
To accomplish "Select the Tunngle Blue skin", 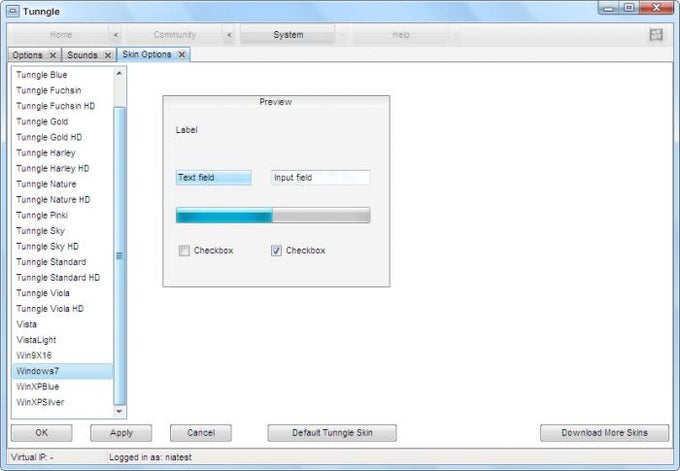I will pos(62,75).
